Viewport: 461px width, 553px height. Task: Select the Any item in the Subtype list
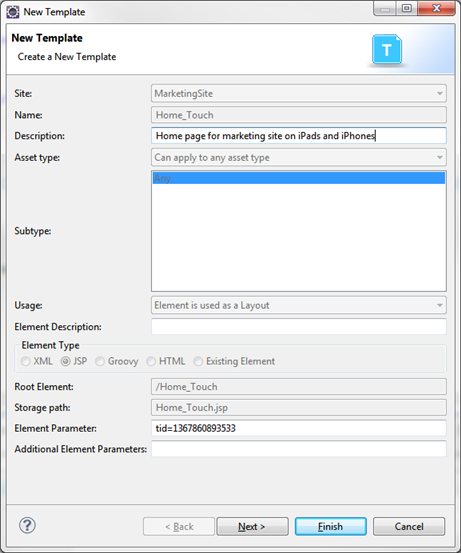(299, 178)
